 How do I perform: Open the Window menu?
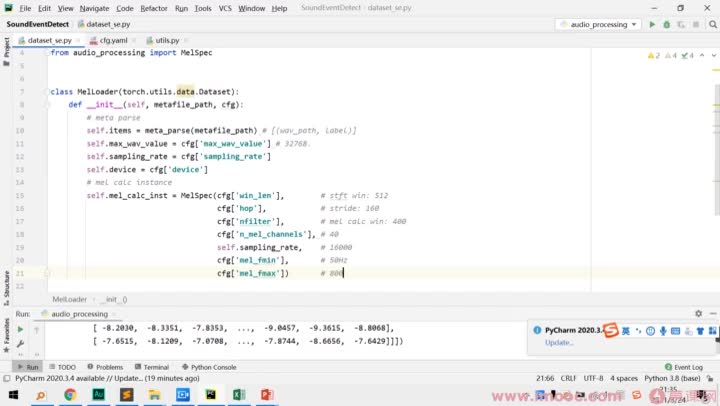tap(251, 8)
